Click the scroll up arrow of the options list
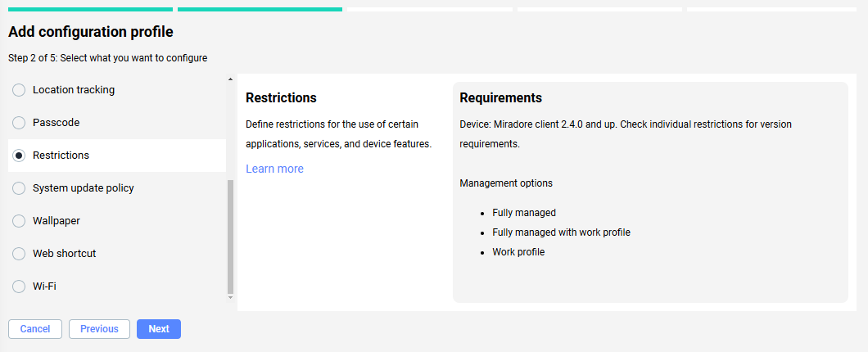Image resolution: width=868 pixels, height=352 pixels. point(230,79)
